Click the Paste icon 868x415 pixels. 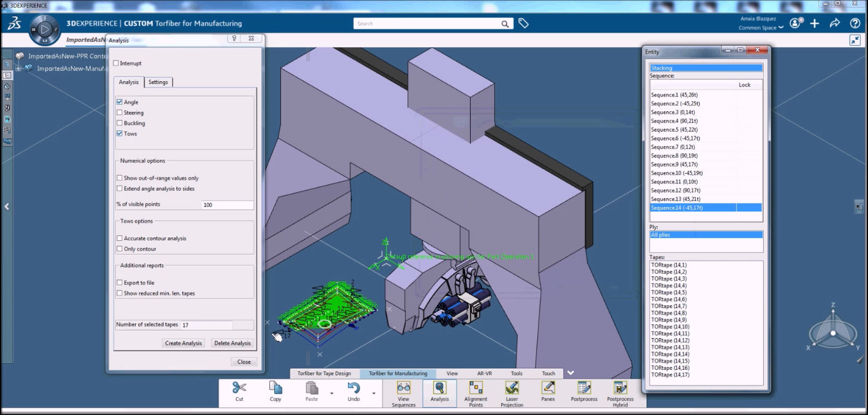pos(311,388)
